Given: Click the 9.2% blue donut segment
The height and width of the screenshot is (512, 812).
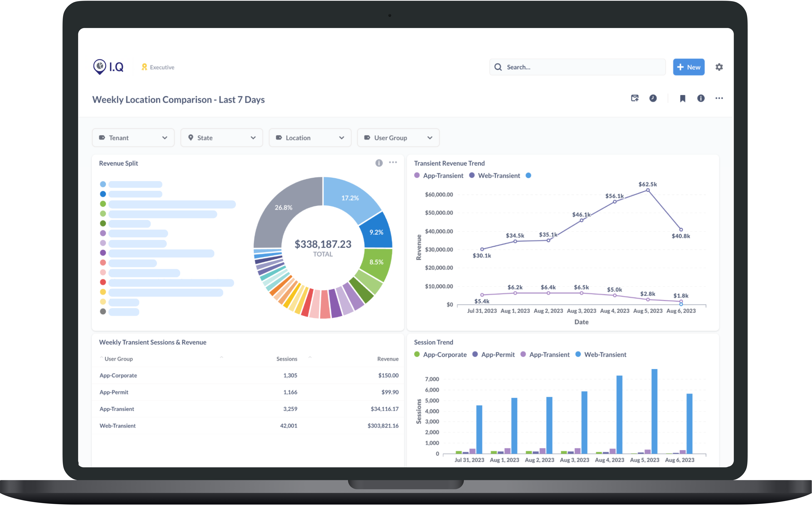Looking at the screenshot, I should (376, 232).
